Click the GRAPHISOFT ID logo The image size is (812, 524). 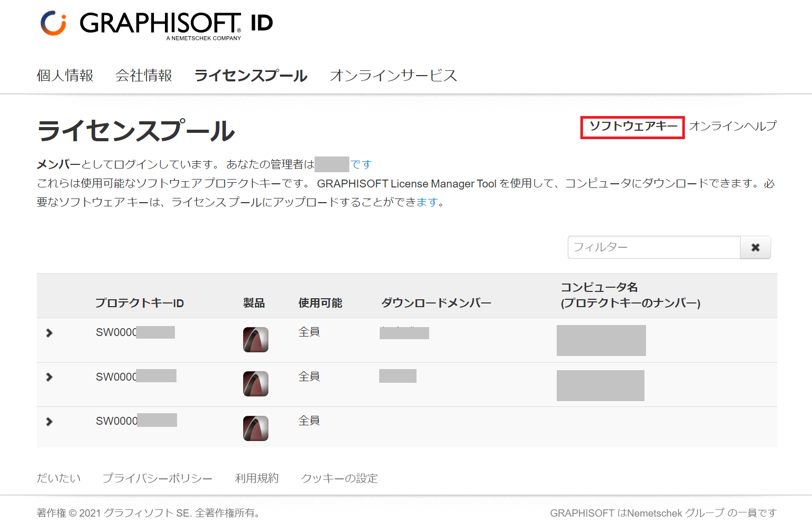tap(157, 24)
